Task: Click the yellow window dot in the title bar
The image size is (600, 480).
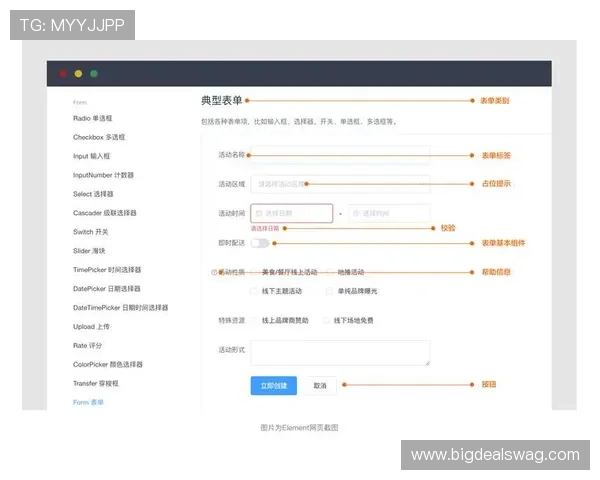Action: [x=78, y=73]
